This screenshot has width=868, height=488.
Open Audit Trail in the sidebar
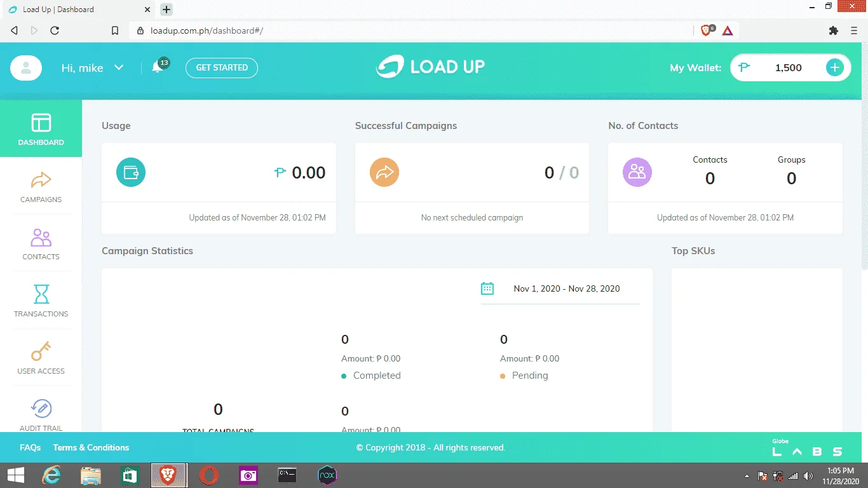(41, 414)
